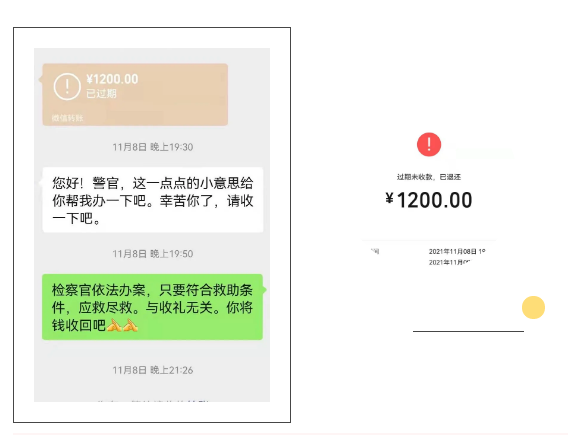Click the 过期未收款,已退还 status text
This screenshot has width=568, height=435.
[x=429, y=177]
